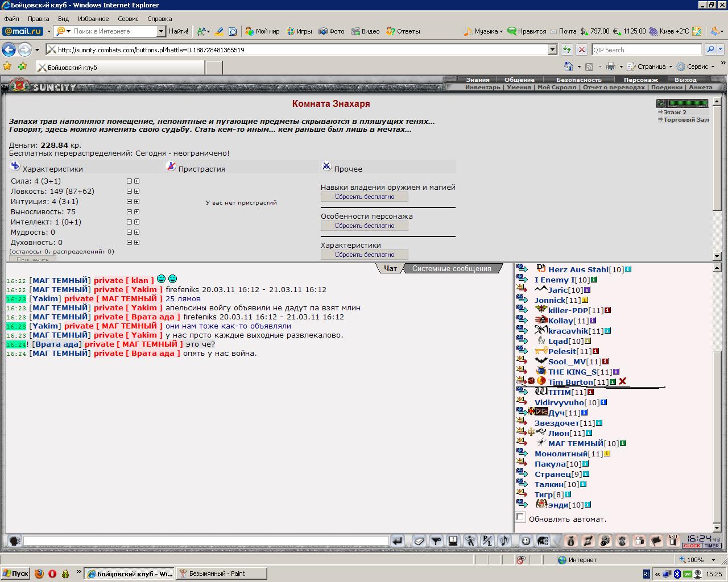The image size is (728, 582).
Task: Click the send message arrow icon
Action: point(398,541)
